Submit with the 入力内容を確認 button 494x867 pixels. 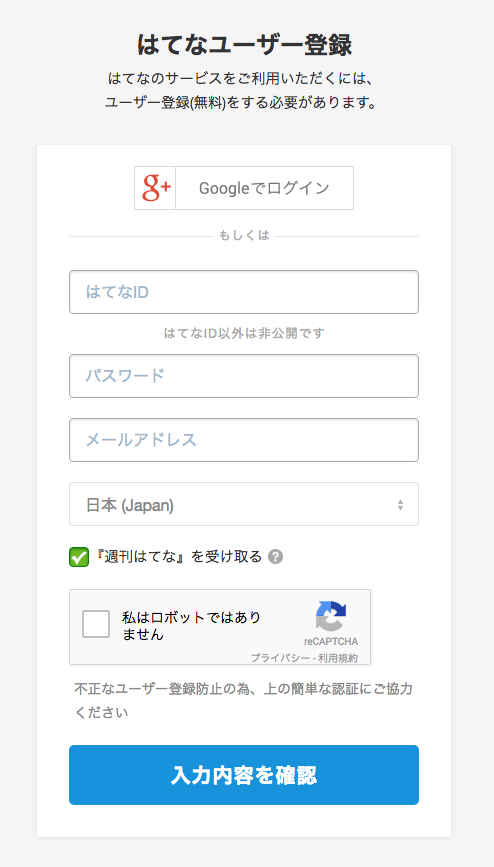(x=244, y=775)
